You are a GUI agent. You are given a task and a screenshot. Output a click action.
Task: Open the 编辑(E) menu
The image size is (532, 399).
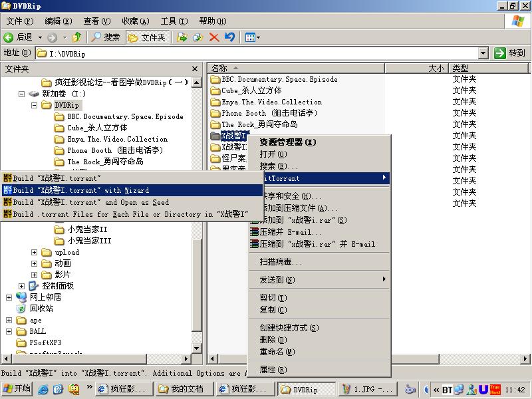tap(59, 21)
